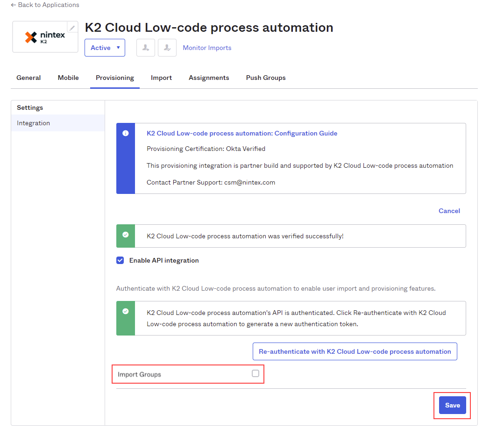Select the Assignments tab
The height and width of the screenshot is (443, 504).
[x=209, y=78]
